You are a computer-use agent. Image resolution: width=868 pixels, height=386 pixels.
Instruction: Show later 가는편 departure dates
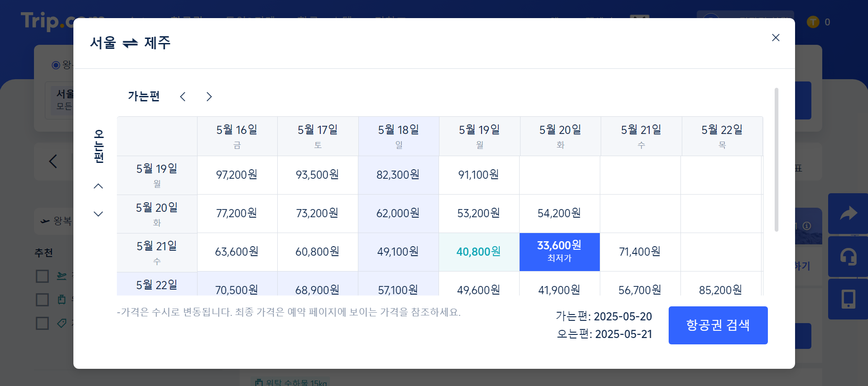point(209,96)
